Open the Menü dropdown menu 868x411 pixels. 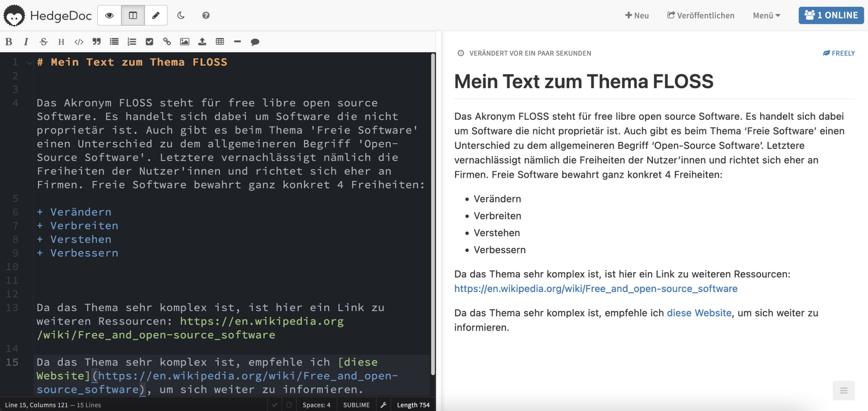point(766,15)
